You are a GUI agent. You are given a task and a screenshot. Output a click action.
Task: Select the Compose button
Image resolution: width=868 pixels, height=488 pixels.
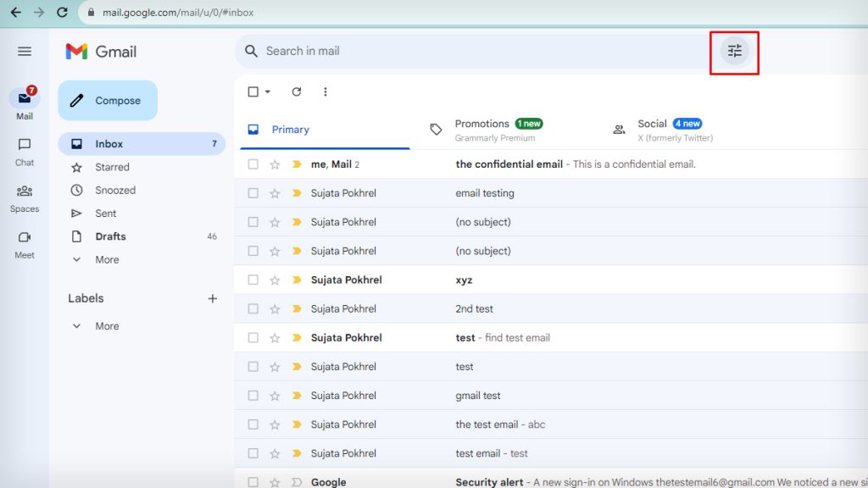[107, 100]
